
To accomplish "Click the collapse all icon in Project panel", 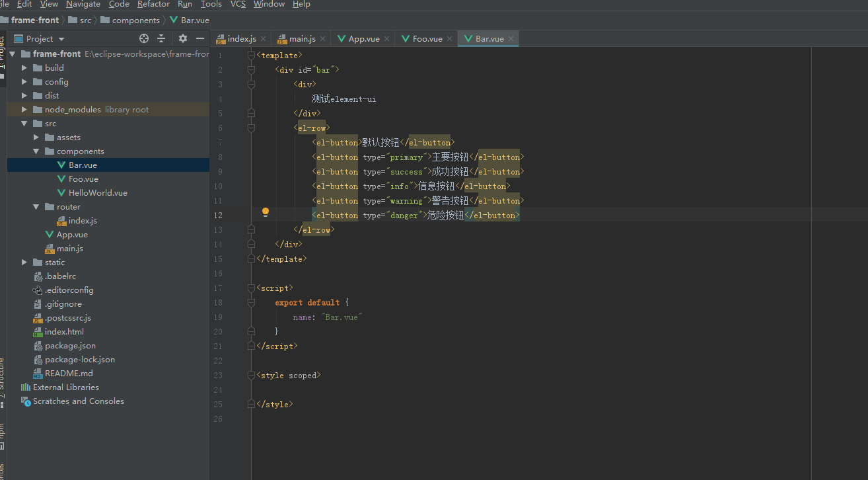I will [x=161, y=39].
